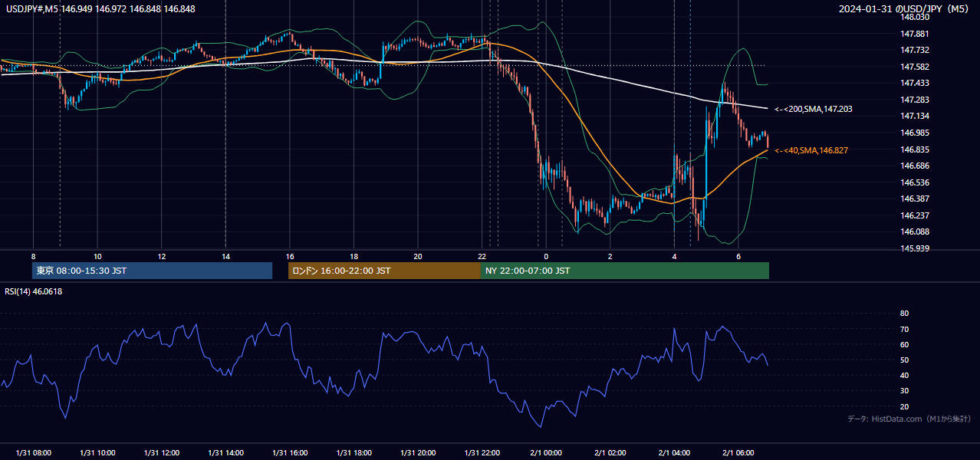
Task: Click hour label 14 under the price chart
Action: 225,256
